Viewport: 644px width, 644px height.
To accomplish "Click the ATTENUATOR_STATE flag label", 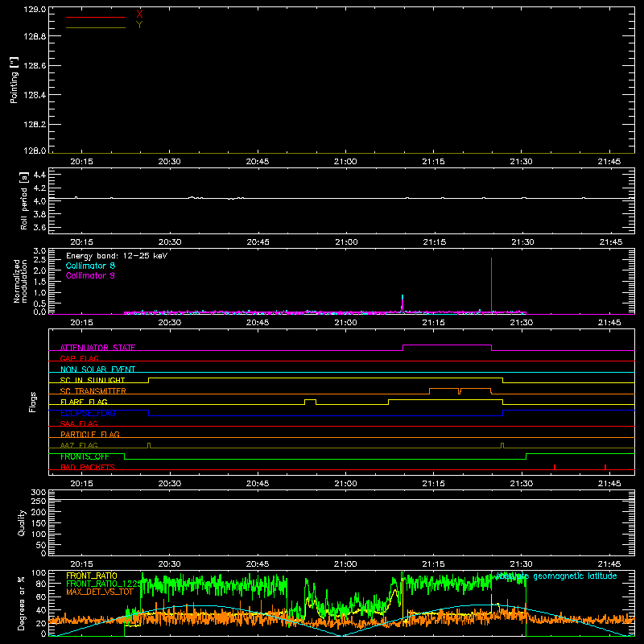I will coord(97,348).
